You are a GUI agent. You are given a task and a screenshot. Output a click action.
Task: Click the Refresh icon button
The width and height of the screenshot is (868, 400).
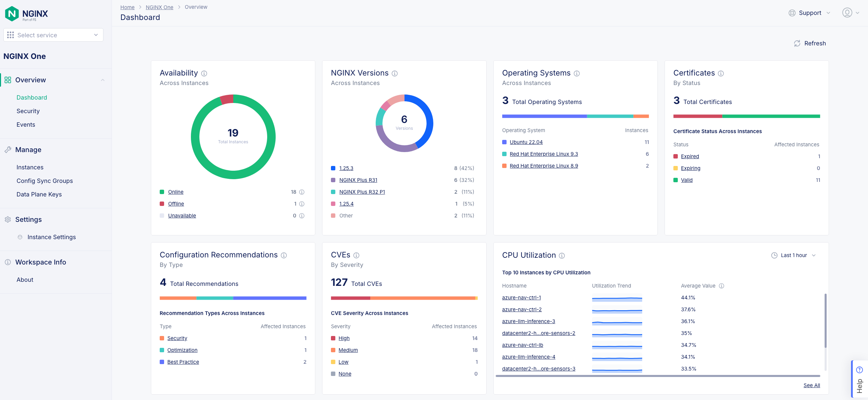[797, 43]
